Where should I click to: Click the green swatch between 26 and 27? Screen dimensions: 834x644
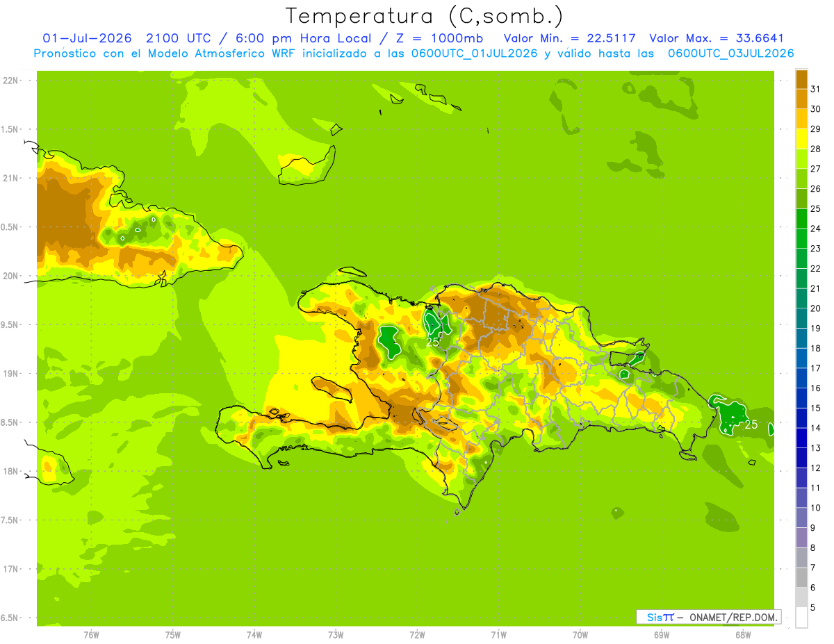tap(801, 179)
